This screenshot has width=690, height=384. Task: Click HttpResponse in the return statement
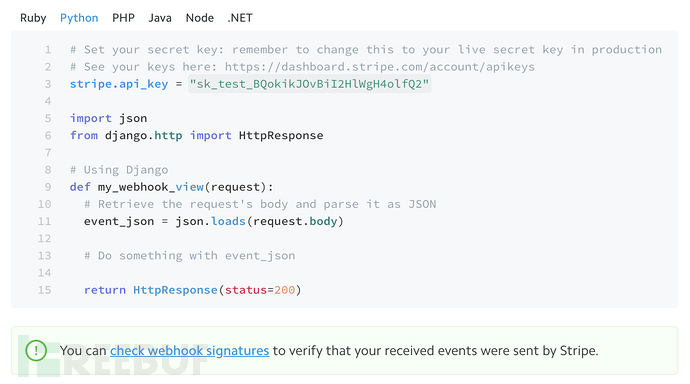(x=175, y=290)
